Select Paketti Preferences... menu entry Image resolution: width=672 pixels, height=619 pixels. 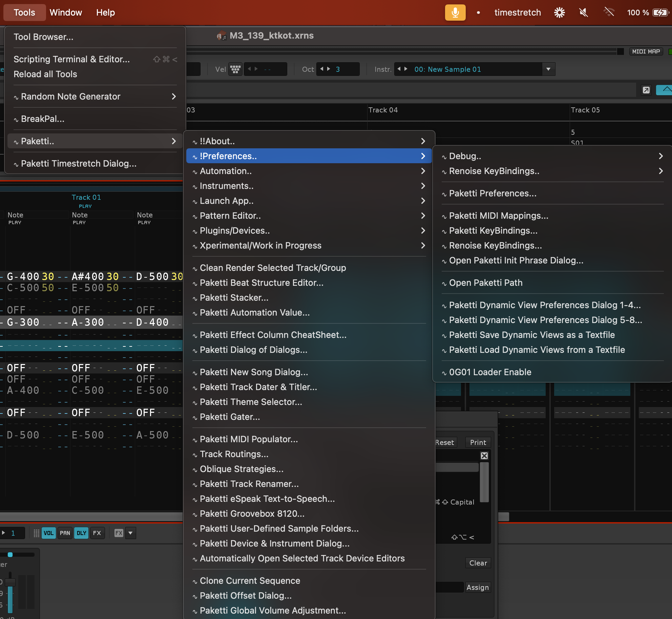pyautogui.click(x=492, y=193)
